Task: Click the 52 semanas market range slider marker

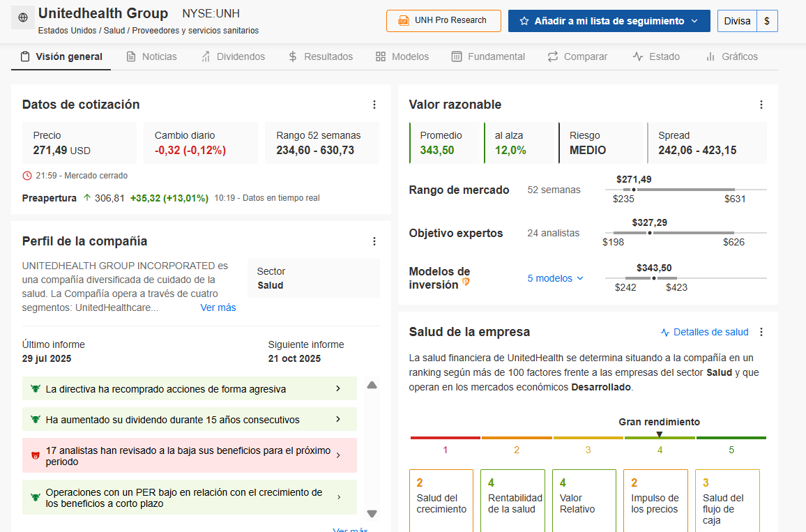Action: point(634,190)
